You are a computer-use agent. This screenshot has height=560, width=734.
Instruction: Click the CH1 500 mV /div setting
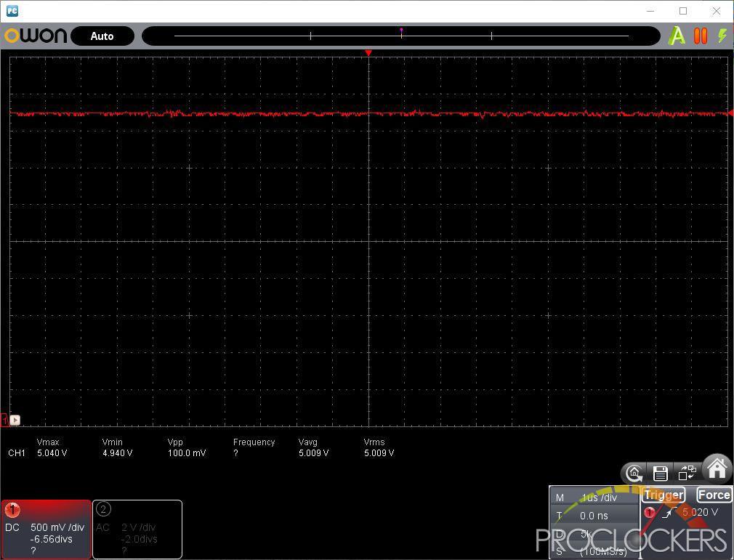tap(57, 527)
